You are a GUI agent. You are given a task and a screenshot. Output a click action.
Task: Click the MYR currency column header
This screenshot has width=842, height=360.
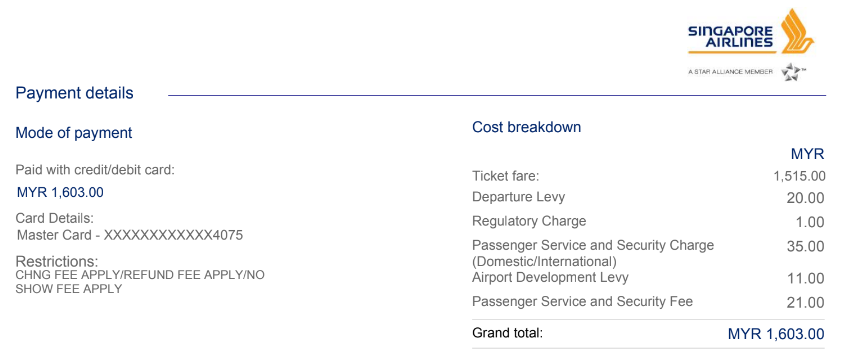[807, 154]
